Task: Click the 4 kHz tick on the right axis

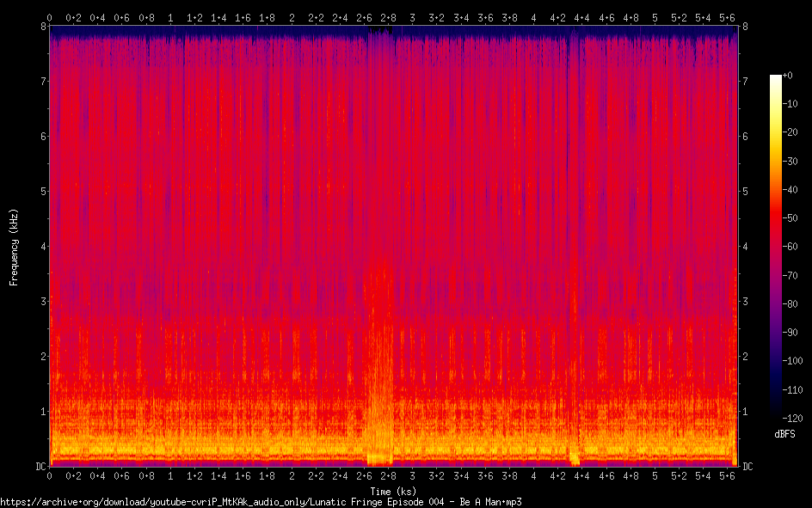Action: pyautogui.click(x=745, y=247)
